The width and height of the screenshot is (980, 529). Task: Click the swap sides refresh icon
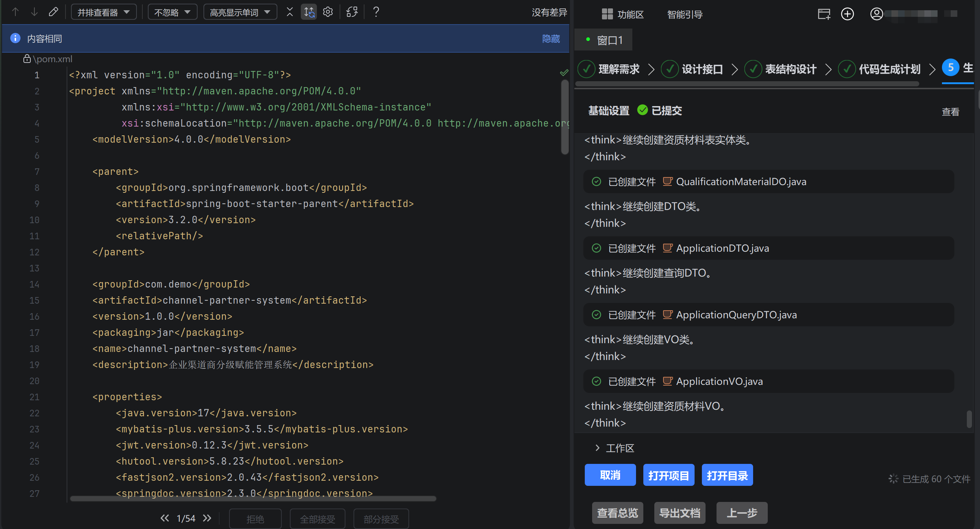(x=352, y=12)
